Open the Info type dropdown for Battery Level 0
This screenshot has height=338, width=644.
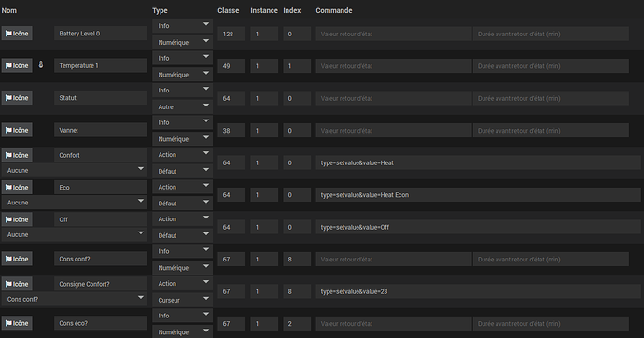click(182, 25)
